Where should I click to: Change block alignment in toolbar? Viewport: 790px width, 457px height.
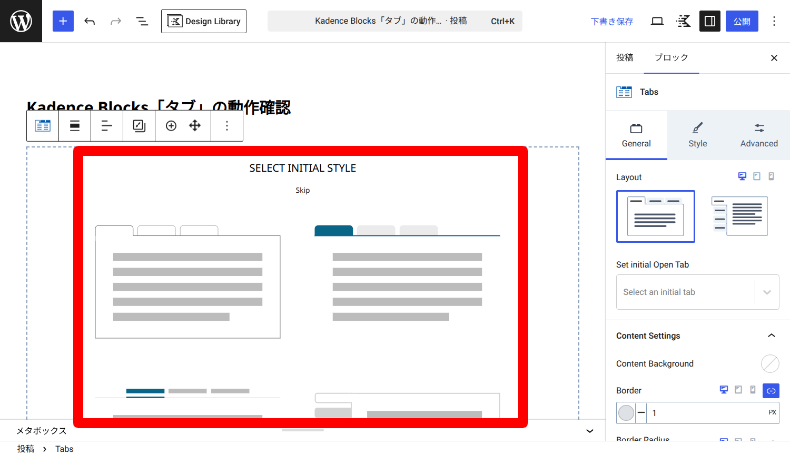pos(75,126)
